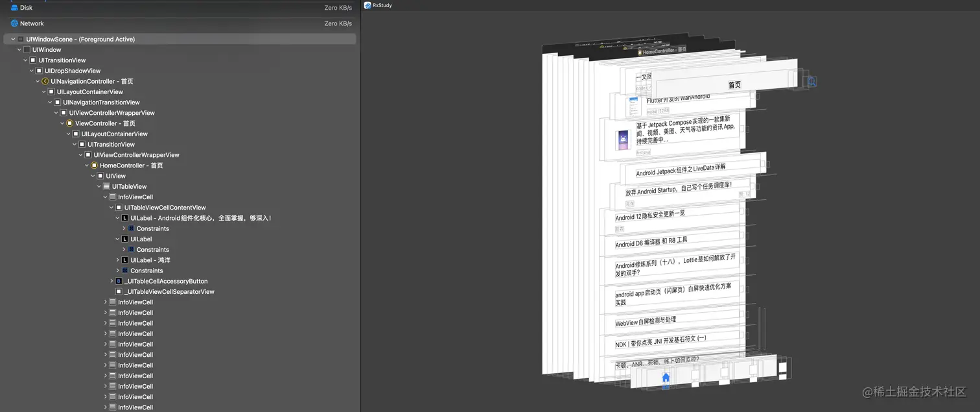Click the yellow ViewController - 首页 icon

70,123
